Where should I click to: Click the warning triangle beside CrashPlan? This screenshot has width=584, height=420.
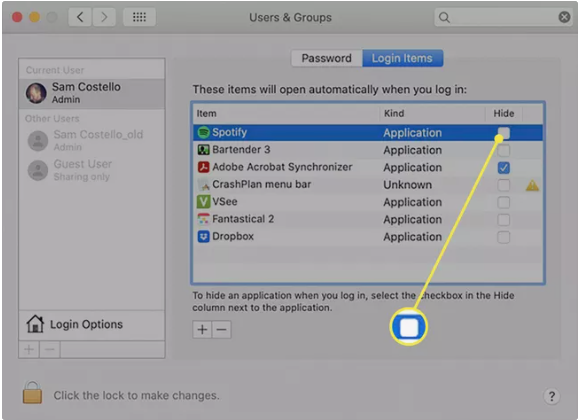(x=532, y=185)
